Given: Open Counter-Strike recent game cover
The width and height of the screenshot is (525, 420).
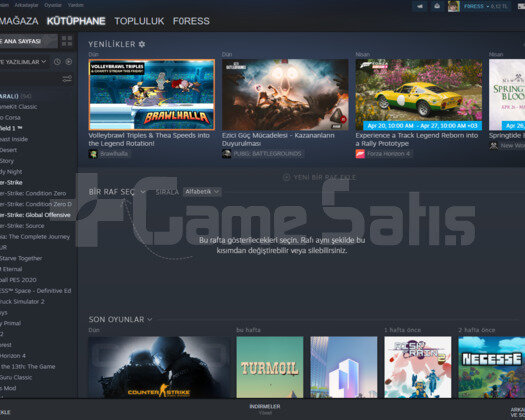Looking at the screenshot, I should (x=159, y=367).
